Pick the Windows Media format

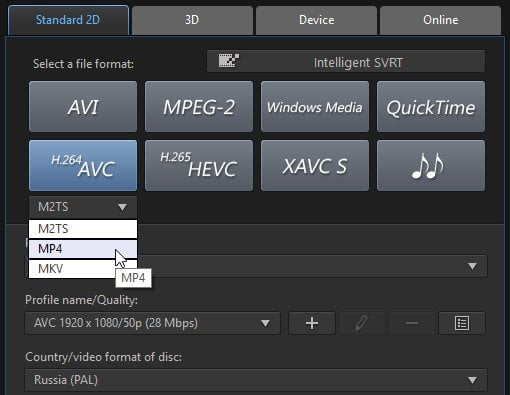tap(315, 107)
